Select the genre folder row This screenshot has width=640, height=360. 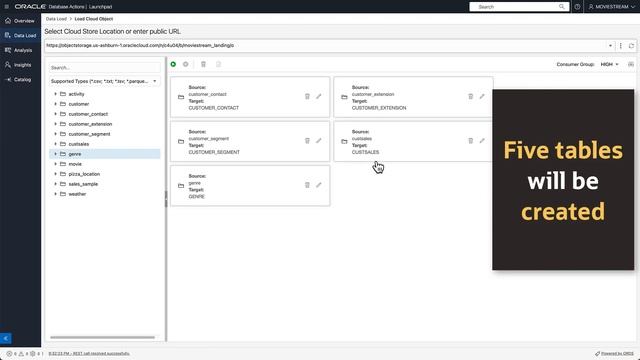[x=105, y=154]
